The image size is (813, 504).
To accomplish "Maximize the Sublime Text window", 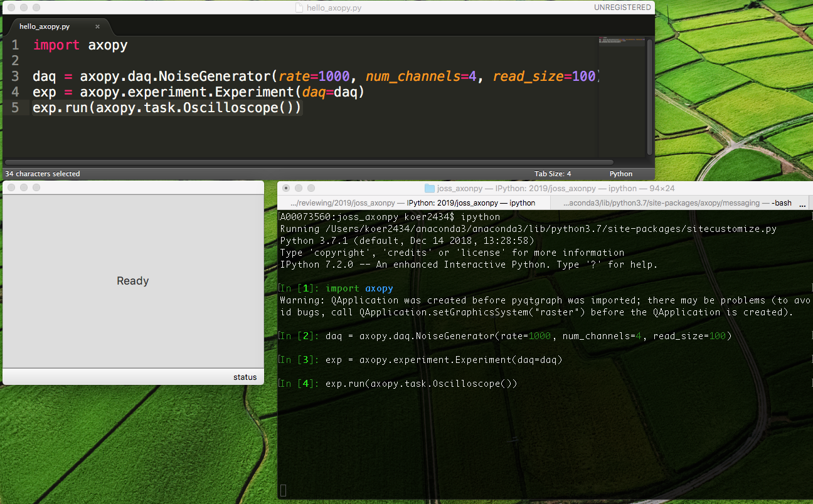I will (36, 8).
